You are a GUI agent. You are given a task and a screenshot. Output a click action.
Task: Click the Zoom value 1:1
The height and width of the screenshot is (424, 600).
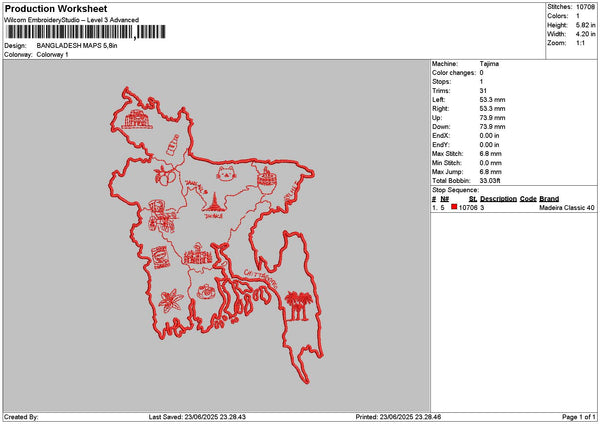click(580, 43)
